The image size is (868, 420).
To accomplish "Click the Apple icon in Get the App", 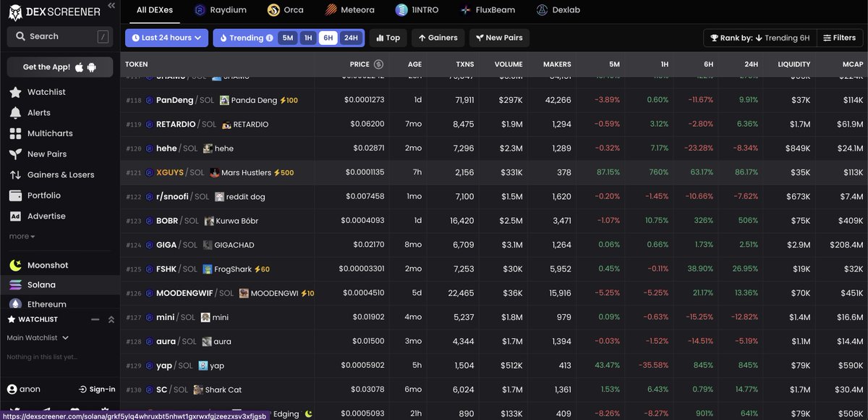I will point(80,67).
